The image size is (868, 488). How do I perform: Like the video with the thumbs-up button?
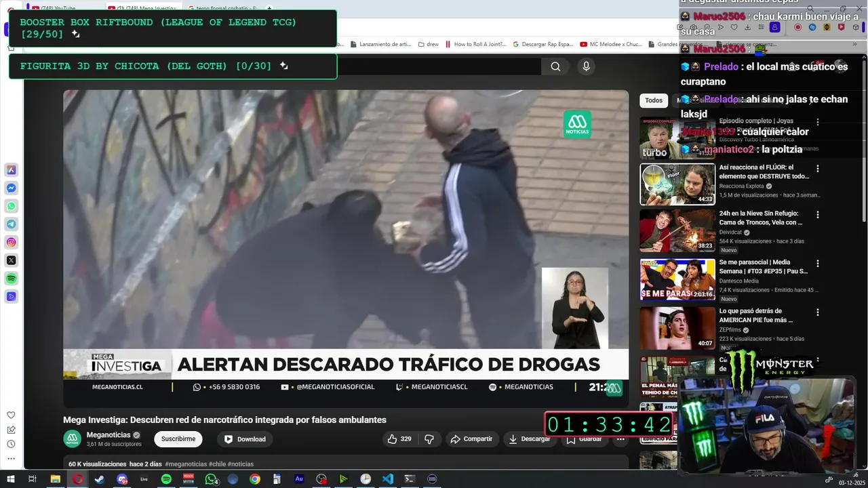399,439
